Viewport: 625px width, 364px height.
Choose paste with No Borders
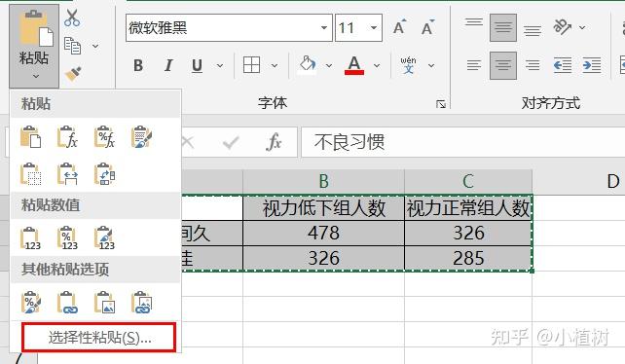click(31, 174)
